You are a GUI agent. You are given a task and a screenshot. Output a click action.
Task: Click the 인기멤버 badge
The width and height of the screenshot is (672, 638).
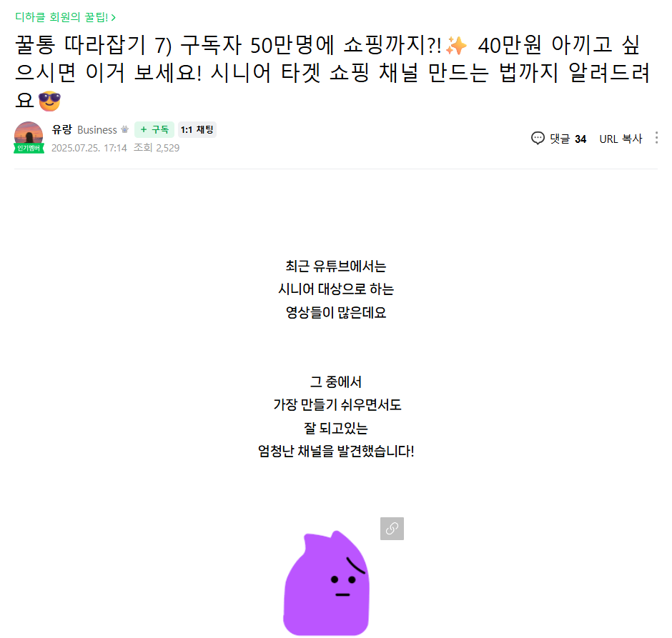click(29, 148)
